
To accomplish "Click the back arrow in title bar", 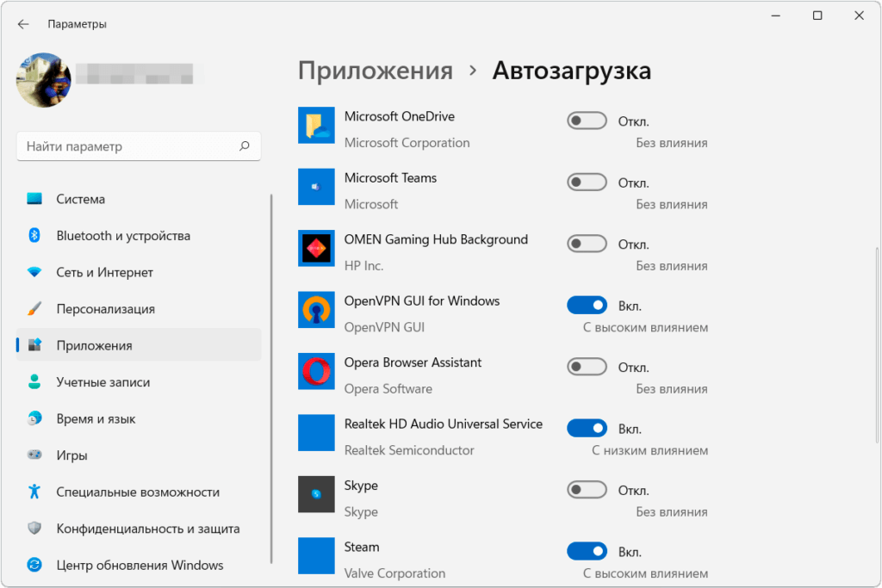I will (x=23, y=24).
